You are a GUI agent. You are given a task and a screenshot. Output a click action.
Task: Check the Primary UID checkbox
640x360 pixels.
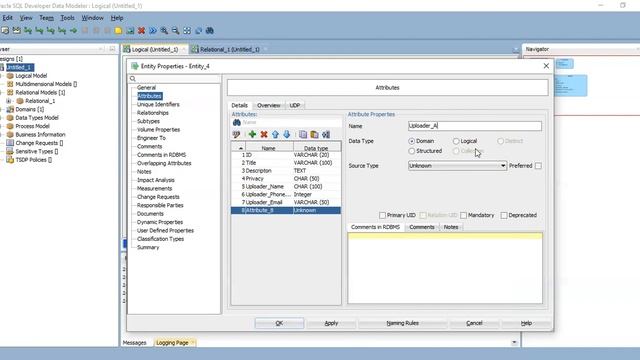click(382, 215)
